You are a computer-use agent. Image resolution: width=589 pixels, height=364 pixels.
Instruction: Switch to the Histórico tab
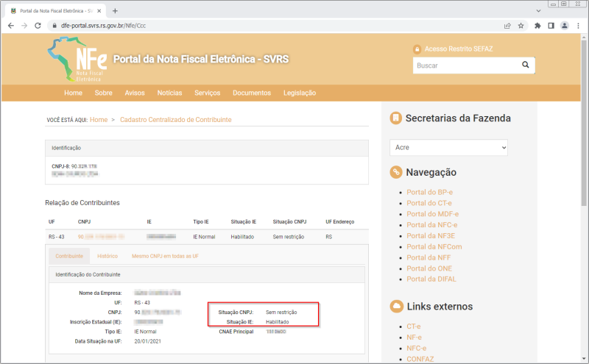107,256
